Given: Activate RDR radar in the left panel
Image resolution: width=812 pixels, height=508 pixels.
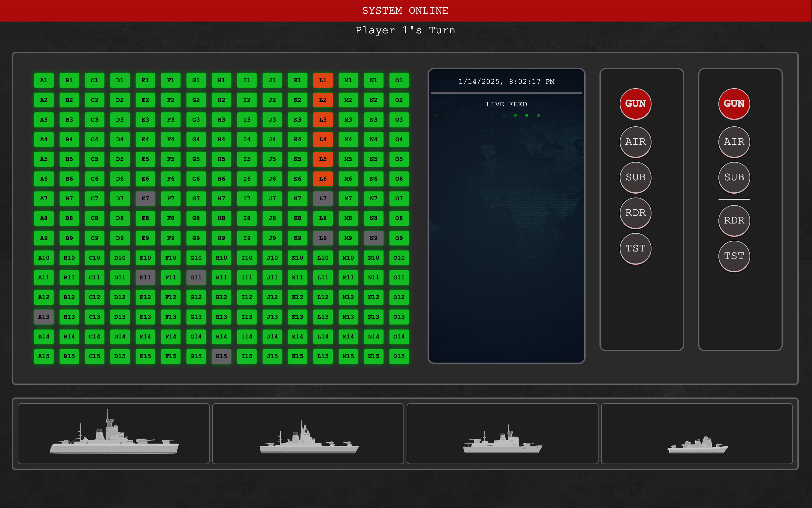Looking at the screenshot, I should 636,213.
